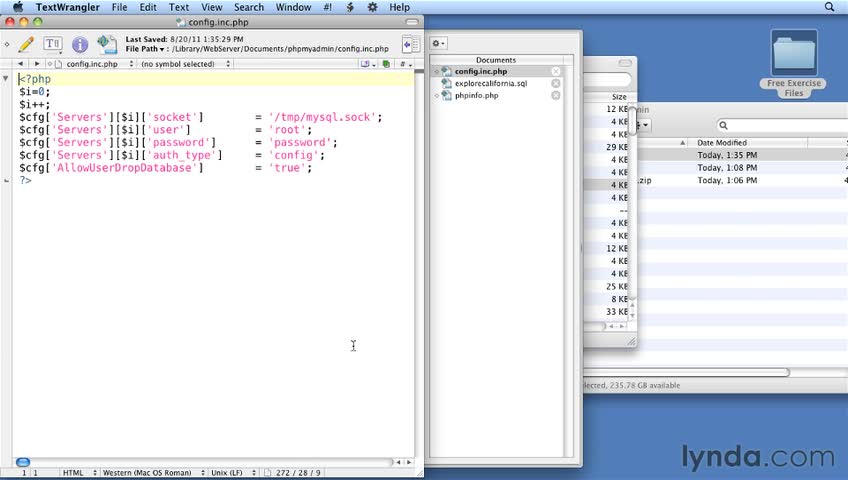The image size is (848, 480).
Task: Open the Unix (LF) line endings popup
Action: click(x=233, y=472)
